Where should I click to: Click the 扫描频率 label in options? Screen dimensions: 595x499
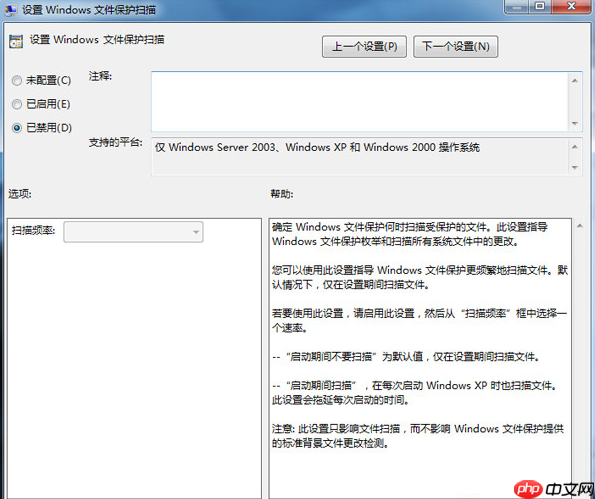tap(33, 230)
